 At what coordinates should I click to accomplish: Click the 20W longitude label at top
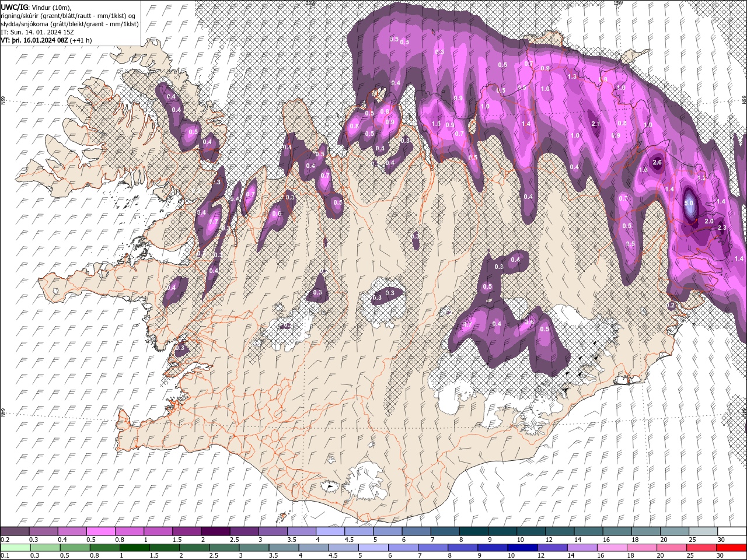310,3
